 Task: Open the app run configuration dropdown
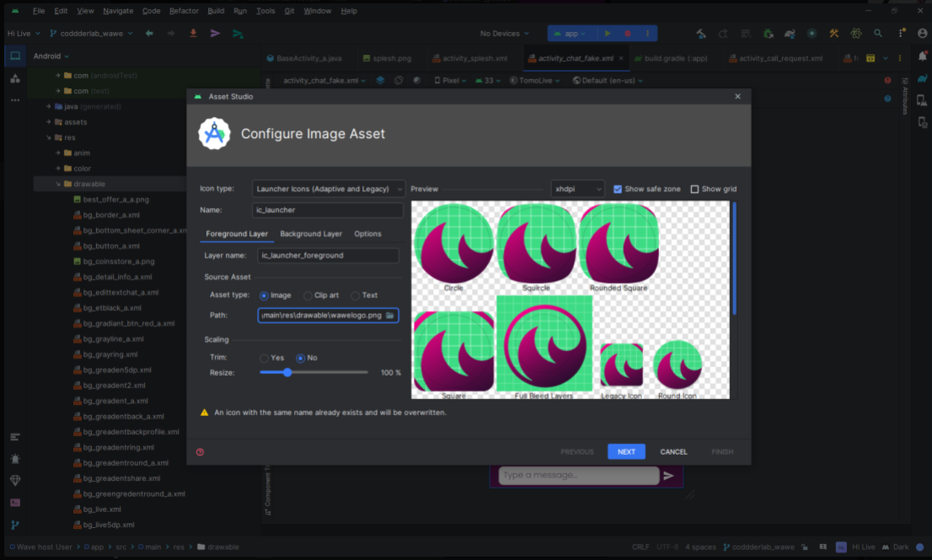tap(570, 34)
